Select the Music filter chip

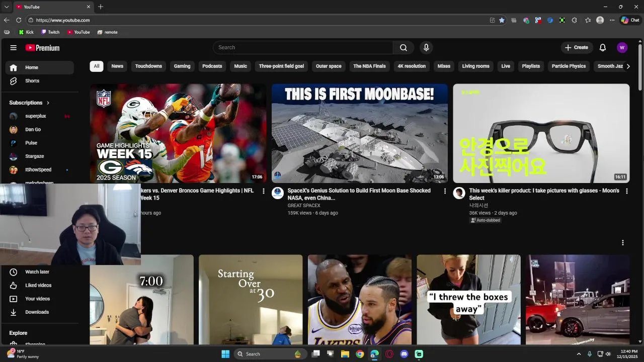240,66
